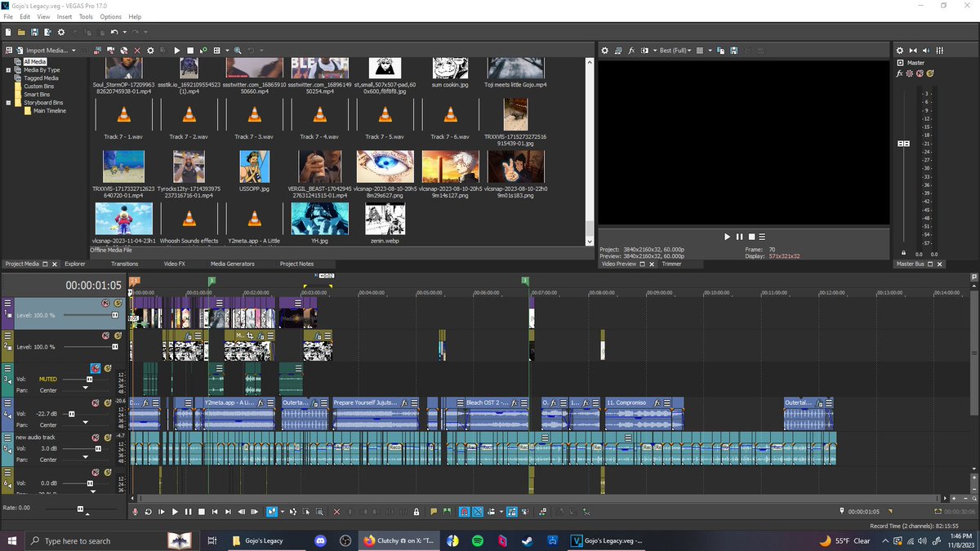
Task: Switch to the Explorer tab
Action: point(75,264)
